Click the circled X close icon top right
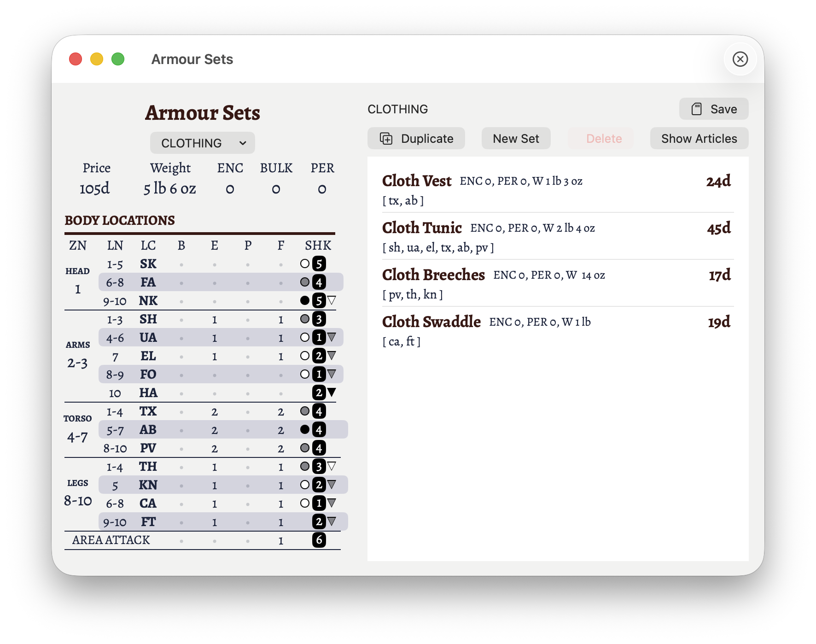 (x=740, y=59)
